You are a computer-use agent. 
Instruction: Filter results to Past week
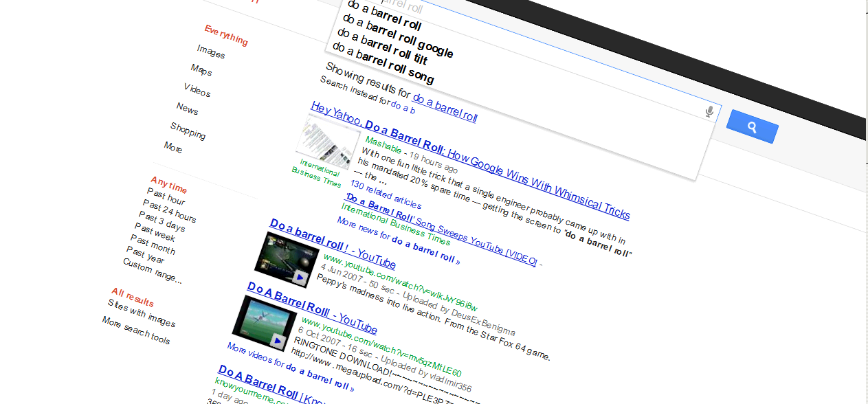pos(155,232)
